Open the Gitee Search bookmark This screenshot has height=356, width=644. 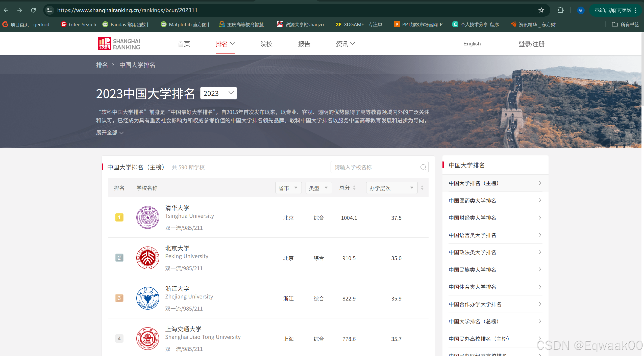pos(79,24)
